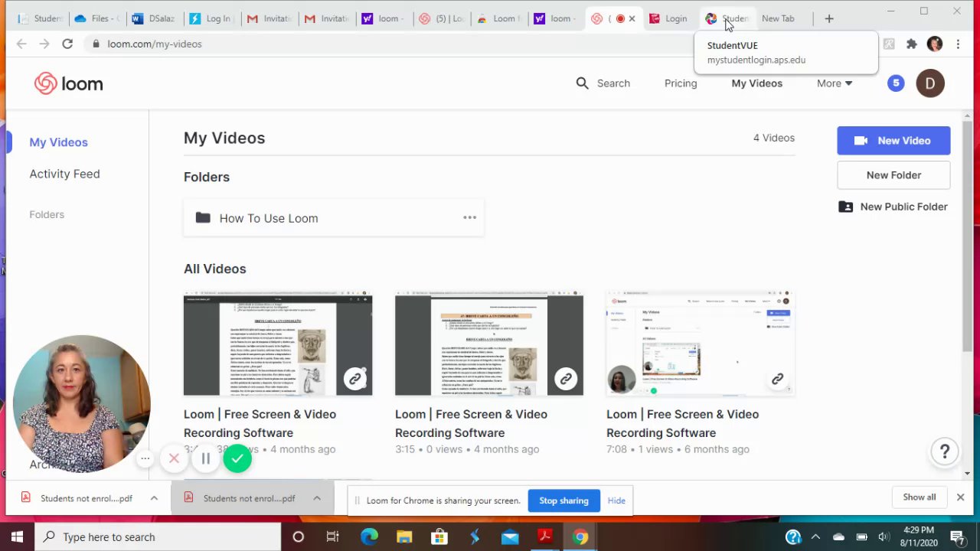The image size is (980, 551).
Task: Click Show all downloads
Action: (x=919, y=497)
